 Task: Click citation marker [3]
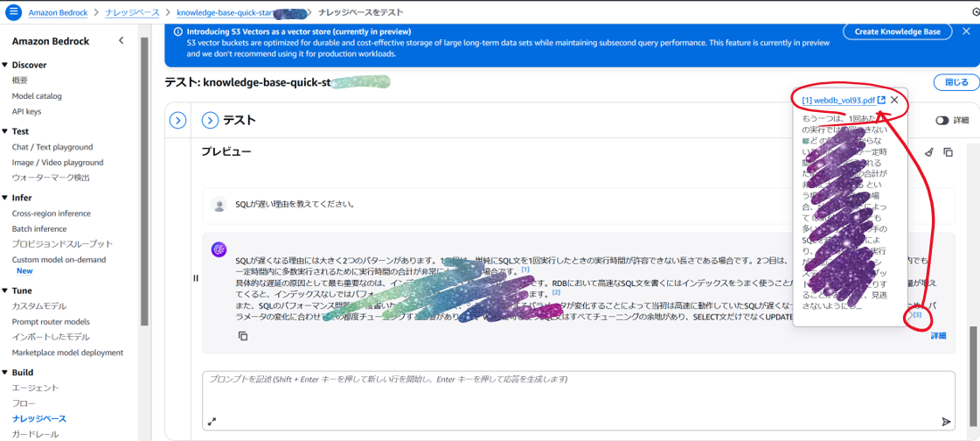(x=917, y=315)
